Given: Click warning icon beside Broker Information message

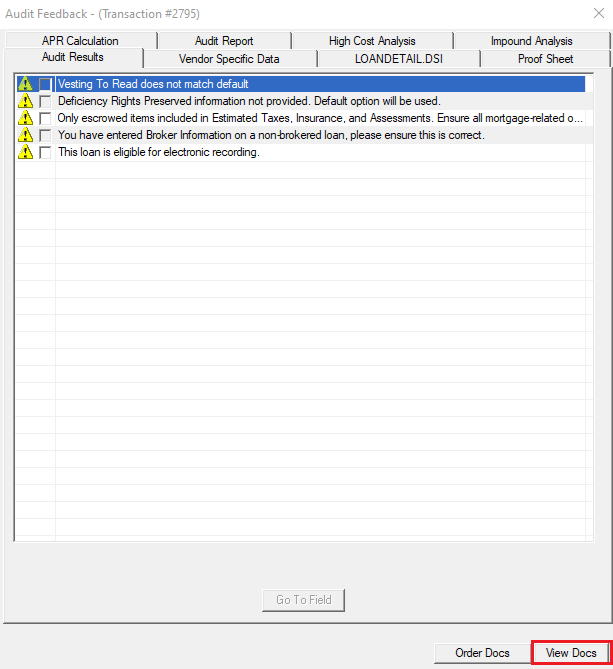Looking at the screenshot, I should [25, 135].
